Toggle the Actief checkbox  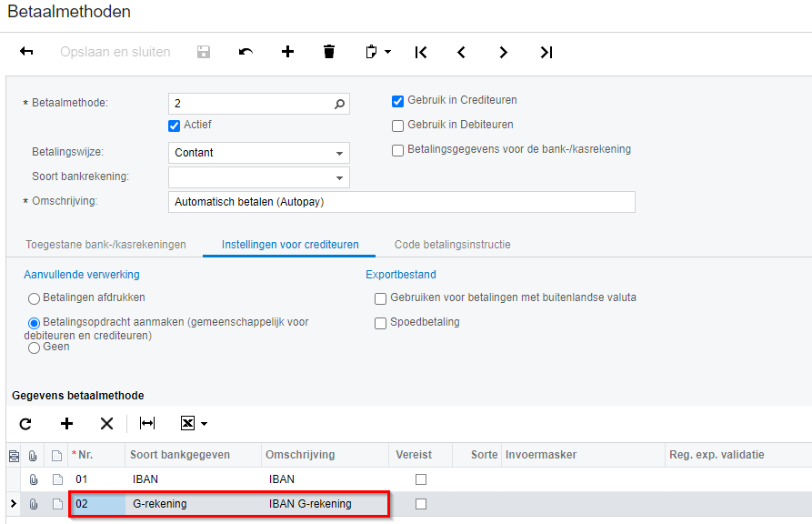(175, 126)
